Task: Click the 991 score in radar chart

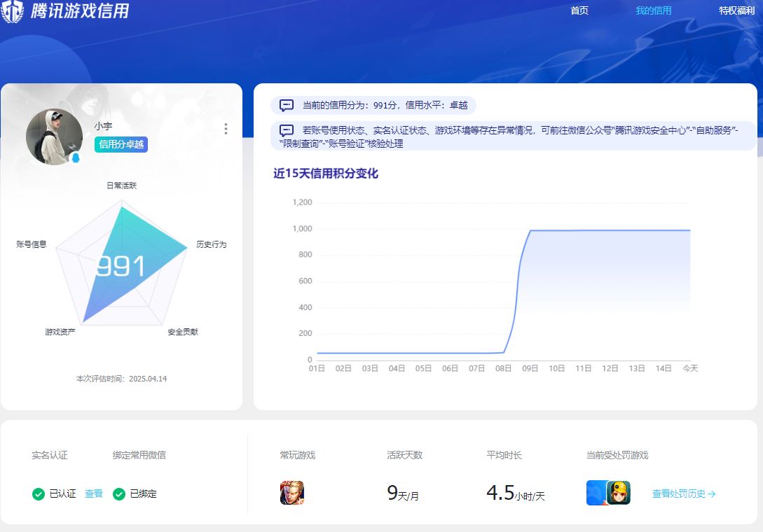Action: tap(121, 266)
